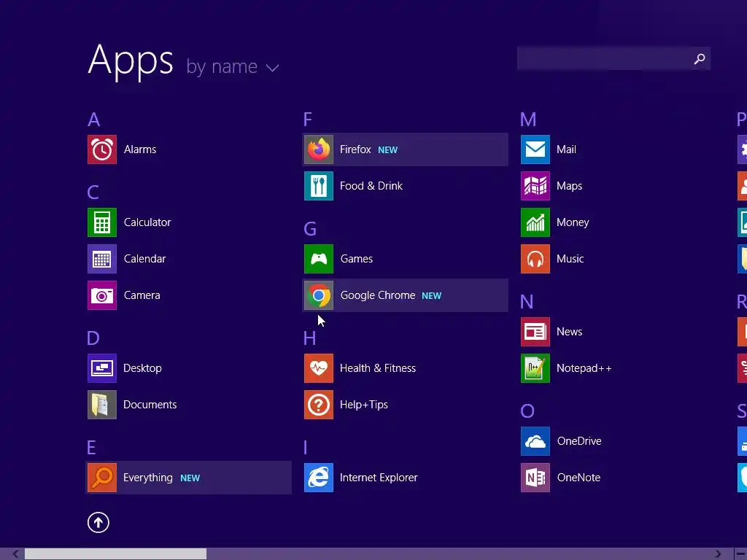Click the letter M group header
This screenshot has height=560, width=747.
(x=528, y=120)
